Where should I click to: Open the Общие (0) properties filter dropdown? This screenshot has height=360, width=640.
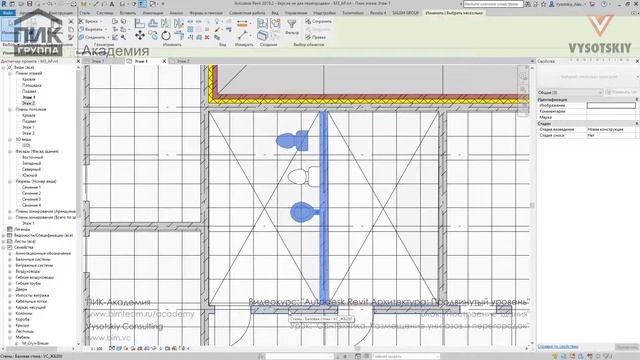click(570, 92)
